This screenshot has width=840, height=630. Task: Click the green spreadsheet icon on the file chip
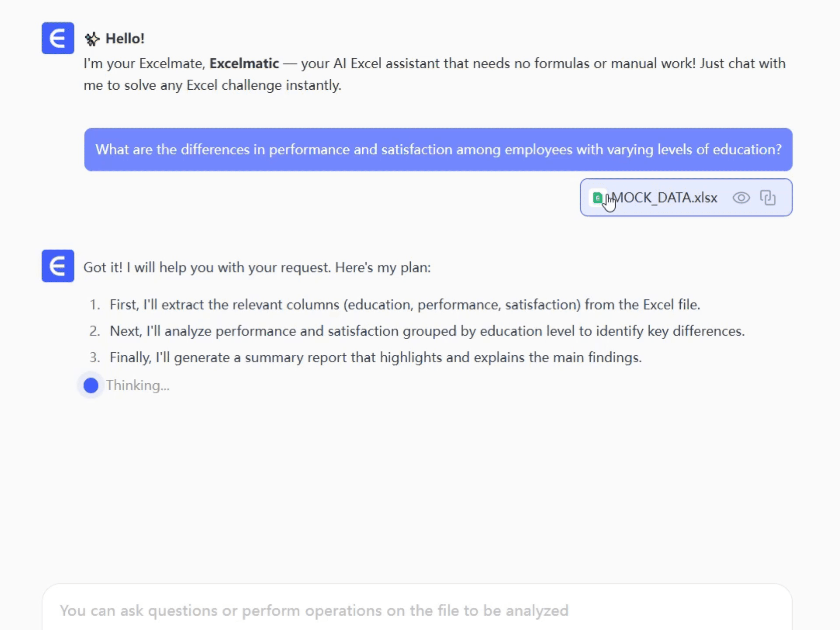coord(598,198)
